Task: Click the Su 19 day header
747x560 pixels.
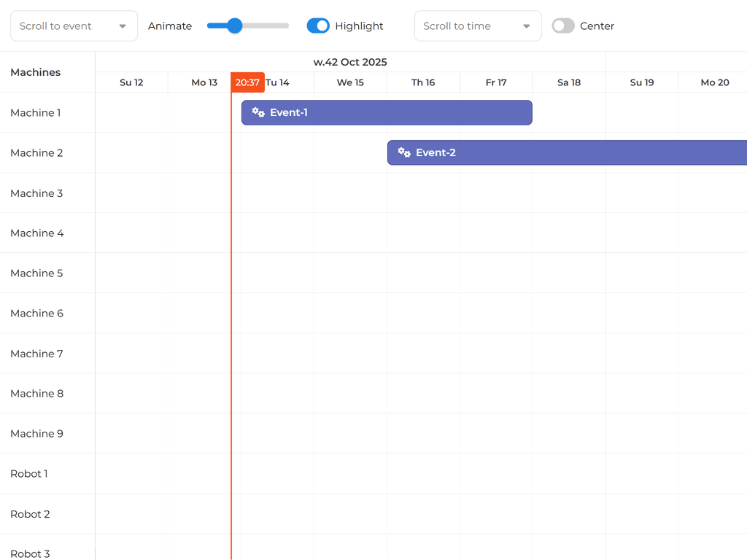Action: pos(642,82)
